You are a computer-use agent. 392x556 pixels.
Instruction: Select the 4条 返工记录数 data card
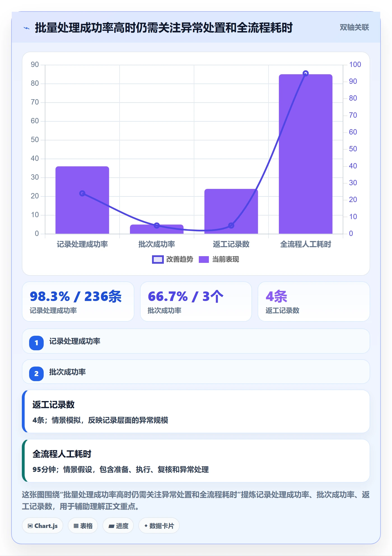click(314, 302)
